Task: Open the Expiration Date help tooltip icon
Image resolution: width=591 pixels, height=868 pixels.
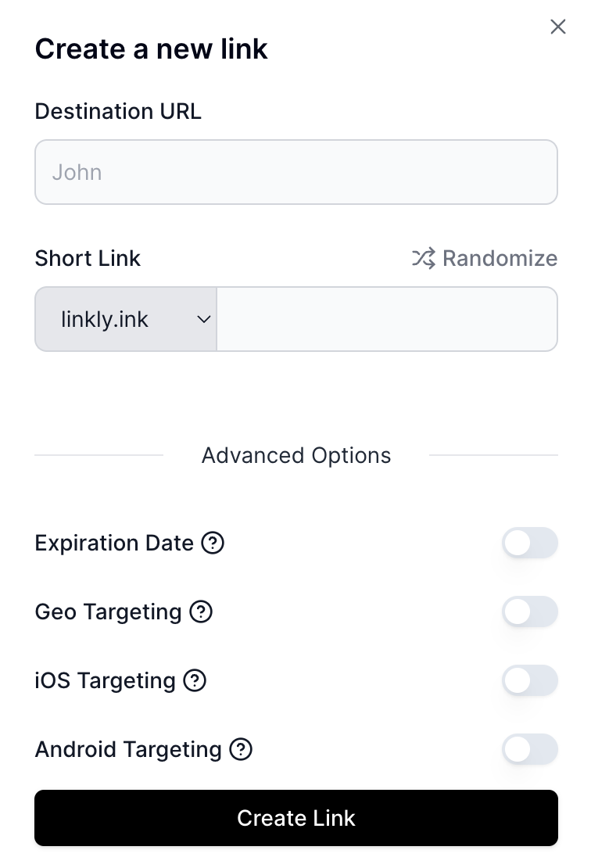Action: pyautogui.click(x=213, y=543)
